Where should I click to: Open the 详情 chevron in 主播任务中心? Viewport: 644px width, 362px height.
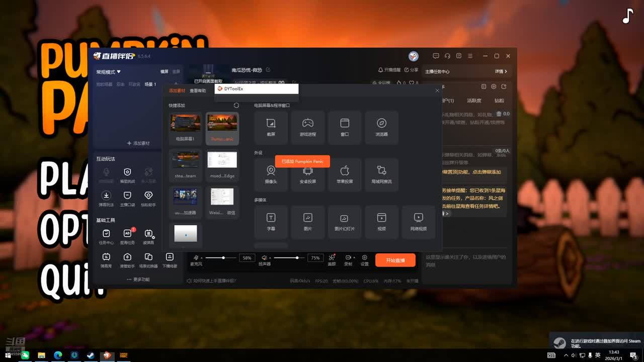[x=501, y=71]
